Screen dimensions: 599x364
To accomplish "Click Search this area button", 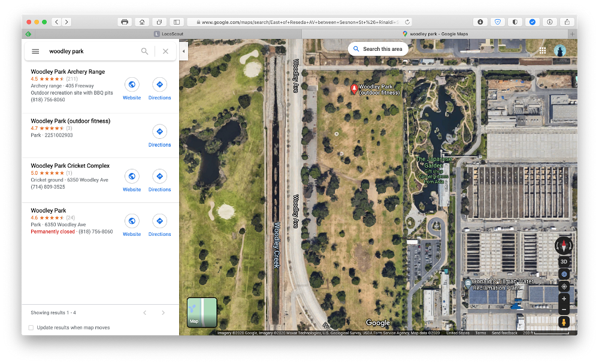I will pos(378,49).
